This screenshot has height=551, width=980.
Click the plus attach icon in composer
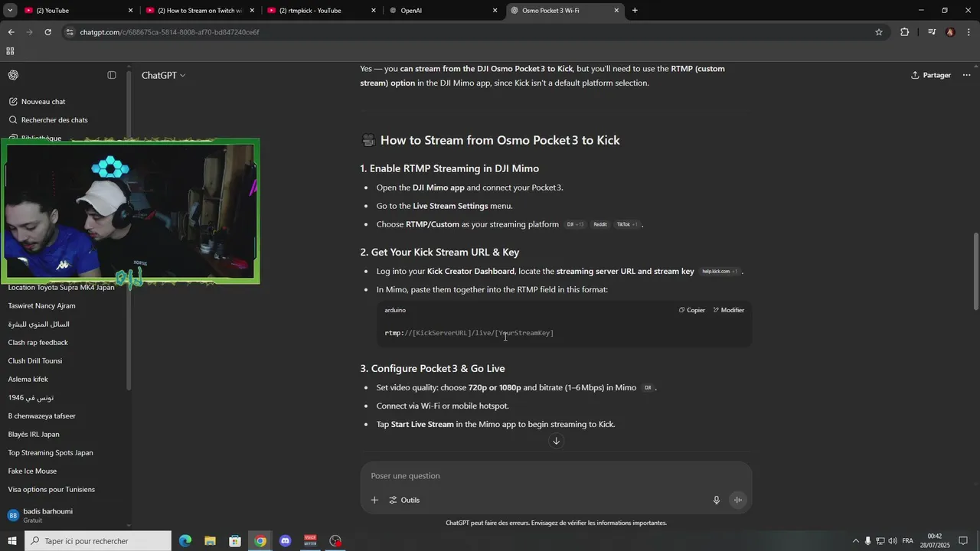374,500
